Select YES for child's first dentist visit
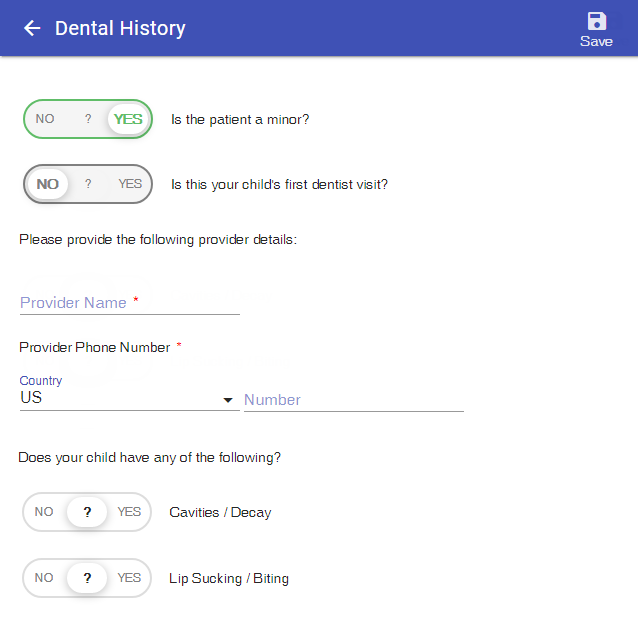Viewport: 638px width, 621px height. 130,184
